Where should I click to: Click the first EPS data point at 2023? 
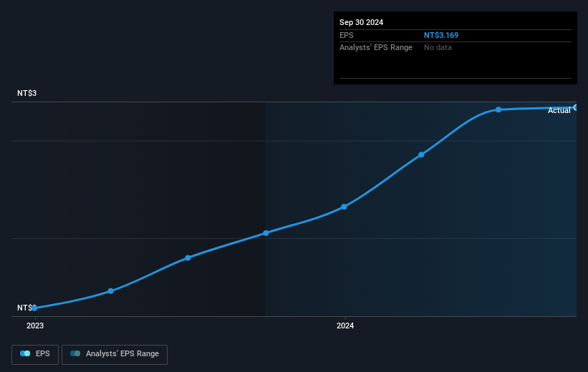[34, 308]
